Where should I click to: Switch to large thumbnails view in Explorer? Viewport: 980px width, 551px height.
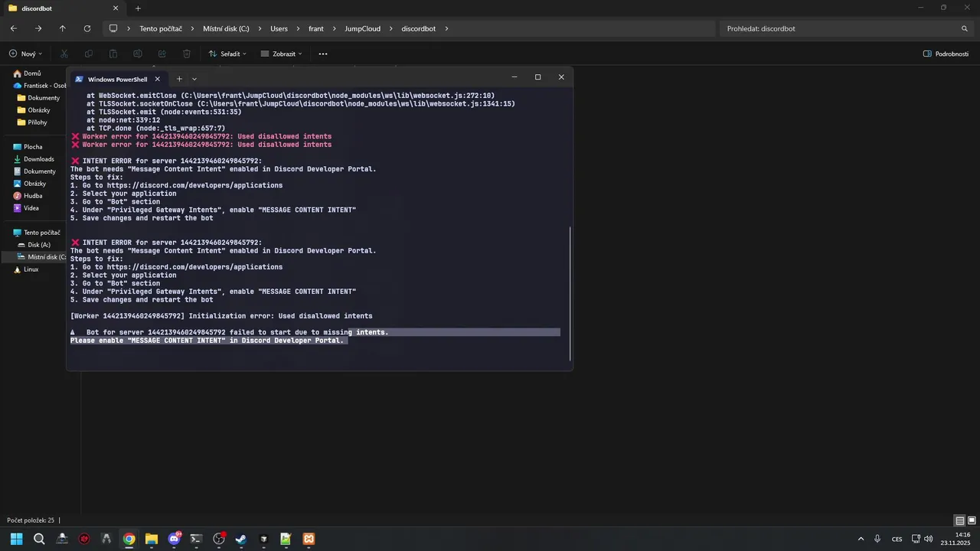point(972,520)
